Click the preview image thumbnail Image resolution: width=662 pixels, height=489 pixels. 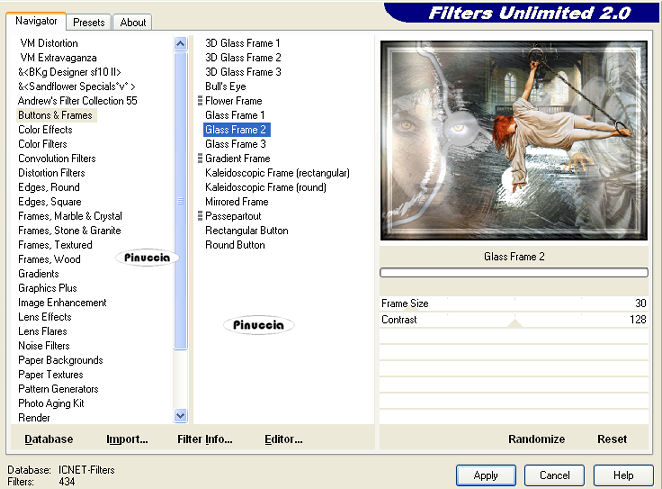point(514,140)
